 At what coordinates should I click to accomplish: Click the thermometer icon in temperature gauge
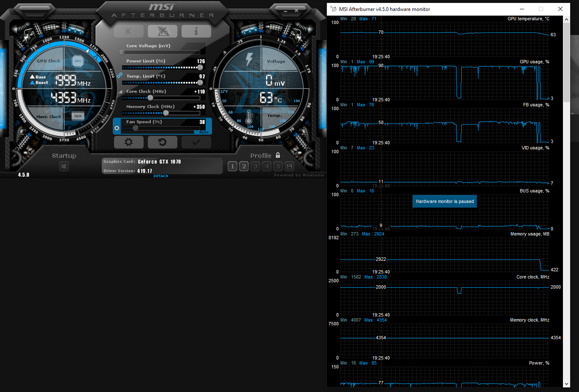click(249, 117)
